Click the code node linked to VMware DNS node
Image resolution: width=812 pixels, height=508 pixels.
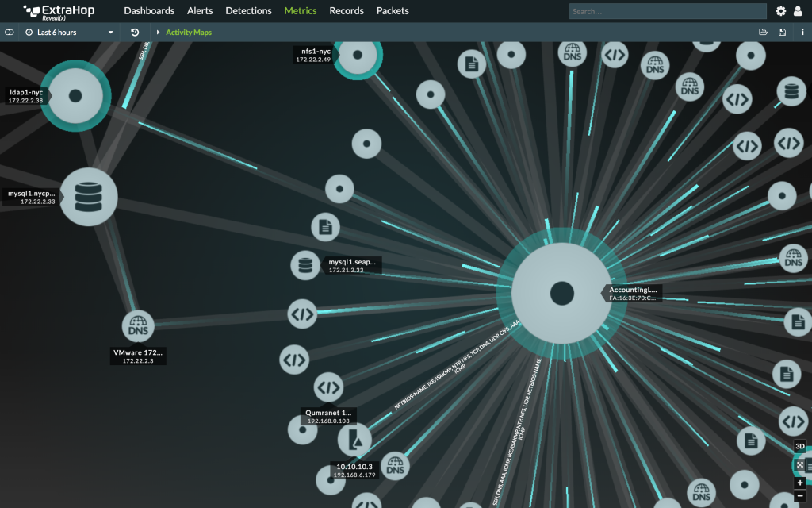302,314
